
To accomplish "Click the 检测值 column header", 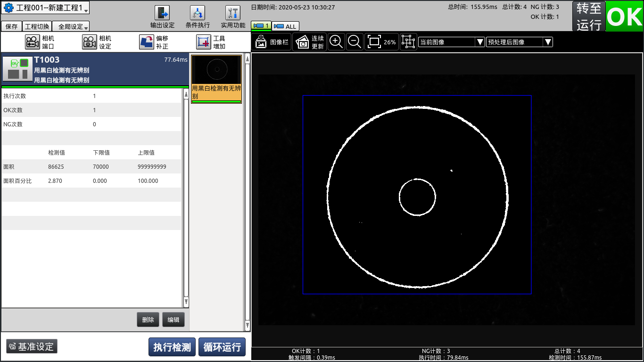I will (57, 153).
